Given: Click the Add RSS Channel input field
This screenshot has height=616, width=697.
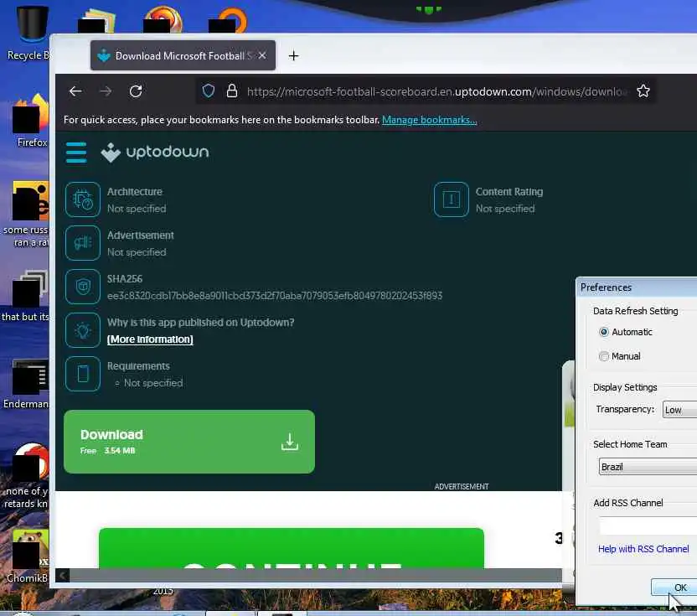Looking at the screenshot, I should (648, 525).
